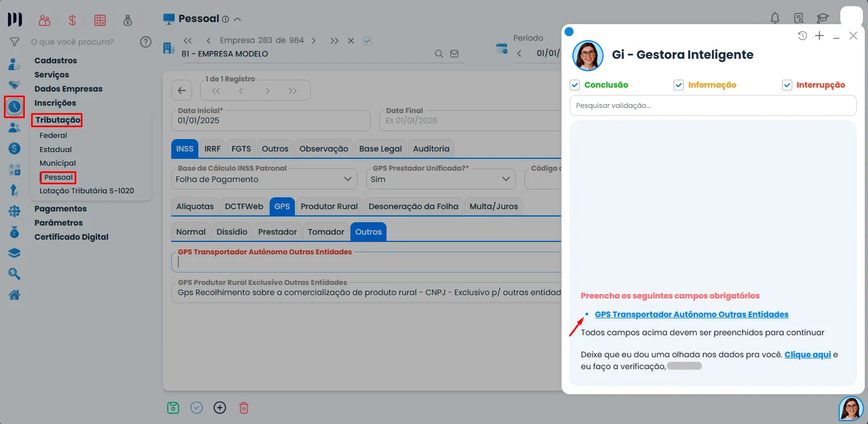The height and width of the screenshot is (424, 868).
Task: Open the money bag module in top bar
Action: [128, 20]
